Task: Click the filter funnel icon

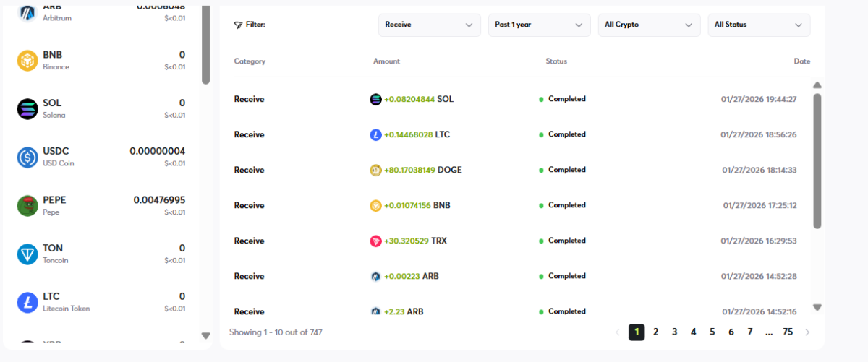Action: tap(238, 25)
